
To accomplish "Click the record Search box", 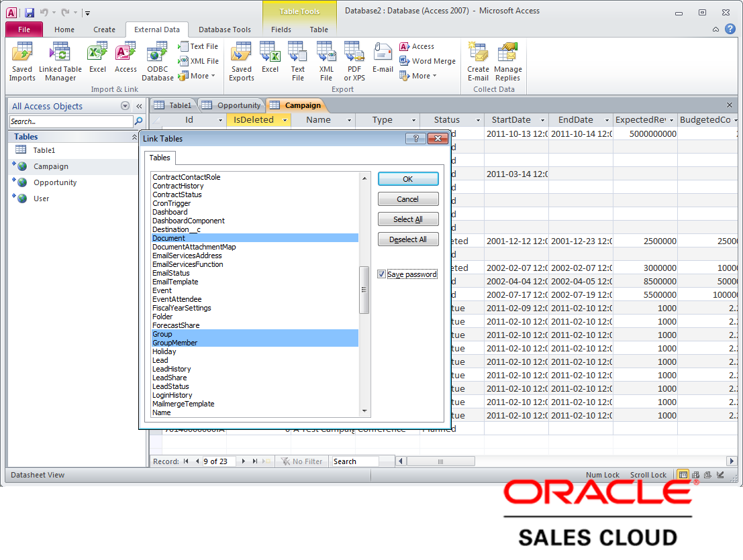I will point(355,461).
